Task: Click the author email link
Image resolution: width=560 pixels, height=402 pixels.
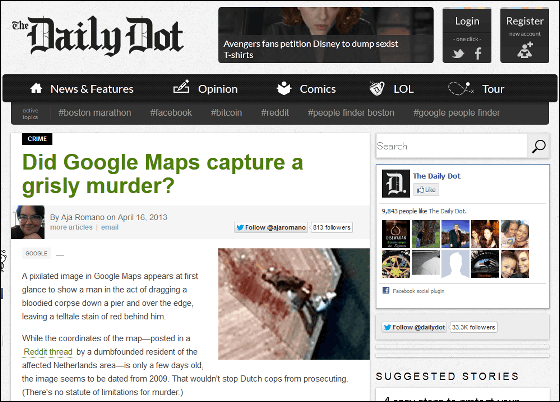Action: point(109,227)
